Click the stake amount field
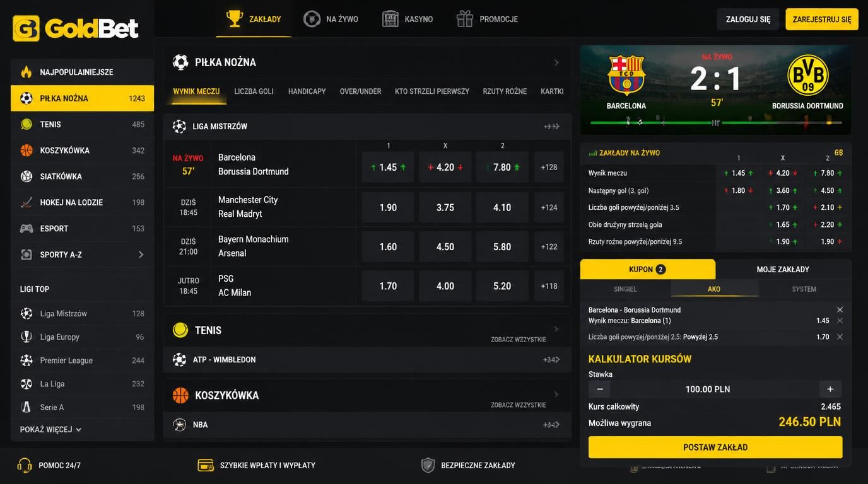868x484 pixels. click(708, 389)
